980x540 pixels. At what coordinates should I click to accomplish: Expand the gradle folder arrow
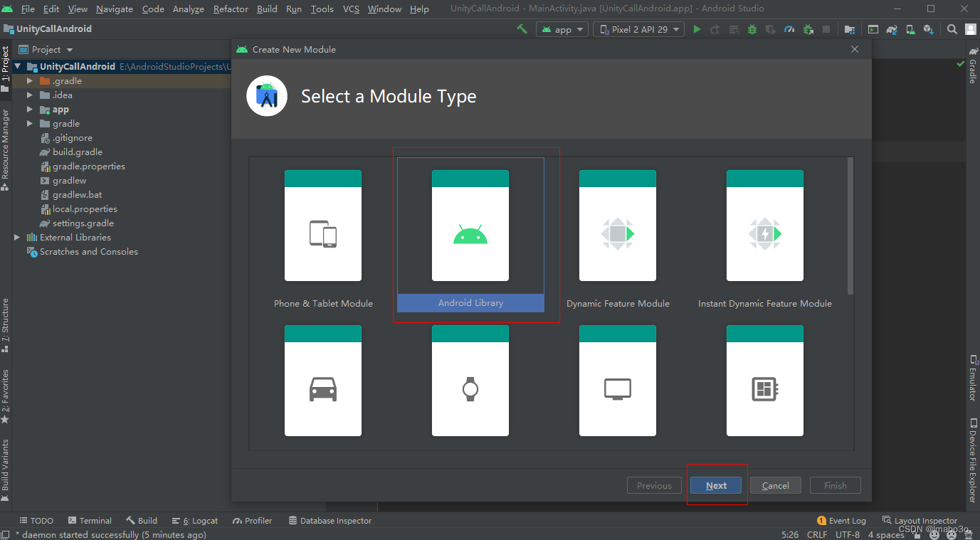(x=30, y=124)
